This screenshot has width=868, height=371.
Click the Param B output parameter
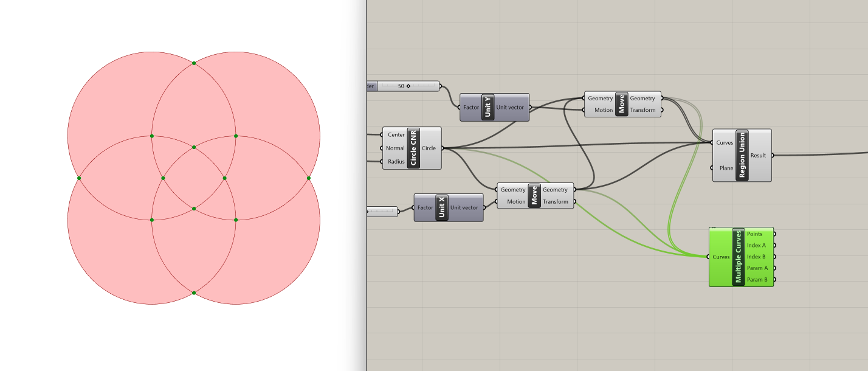coord(757,280)
